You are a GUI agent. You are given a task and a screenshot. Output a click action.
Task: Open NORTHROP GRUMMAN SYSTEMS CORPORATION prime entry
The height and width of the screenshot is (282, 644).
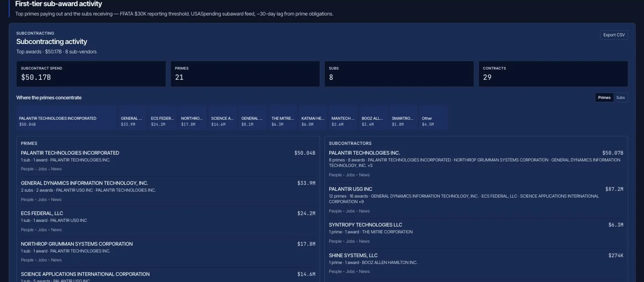pyautogui.click(x=77, y=244)
